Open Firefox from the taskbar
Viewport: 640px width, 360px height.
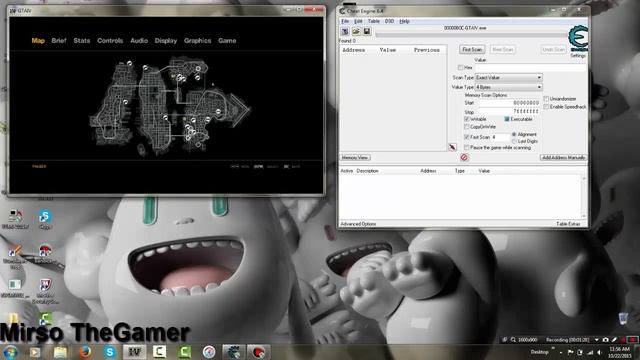85,352
